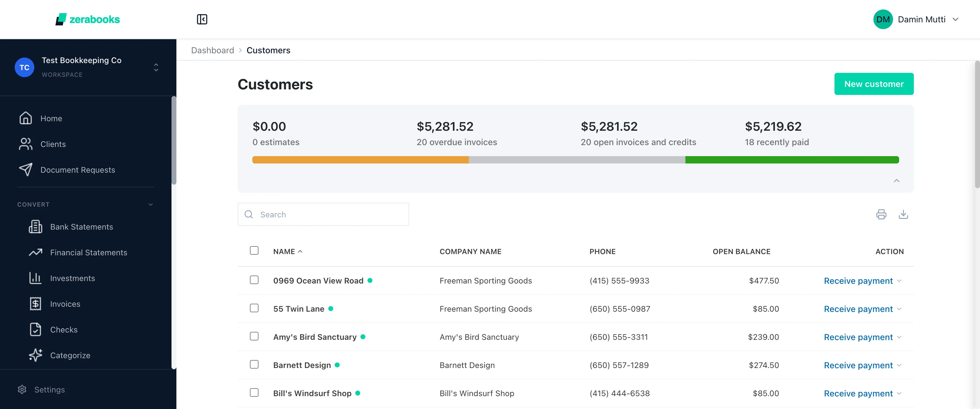
Task: Click the sidebar collapse toggle icon
Action: coord(202,19)
